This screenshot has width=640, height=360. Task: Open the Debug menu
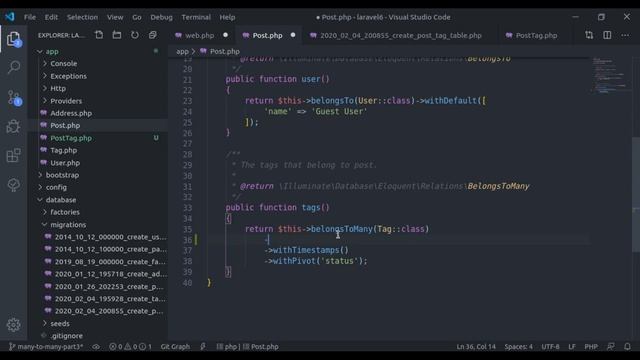click(x=161, y=17)
